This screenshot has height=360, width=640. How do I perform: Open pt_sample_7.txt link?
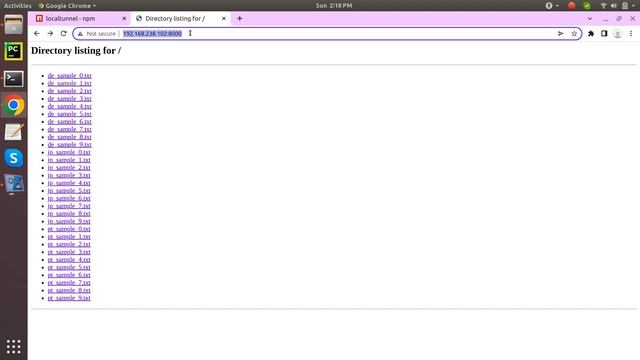tap(69, 282)
